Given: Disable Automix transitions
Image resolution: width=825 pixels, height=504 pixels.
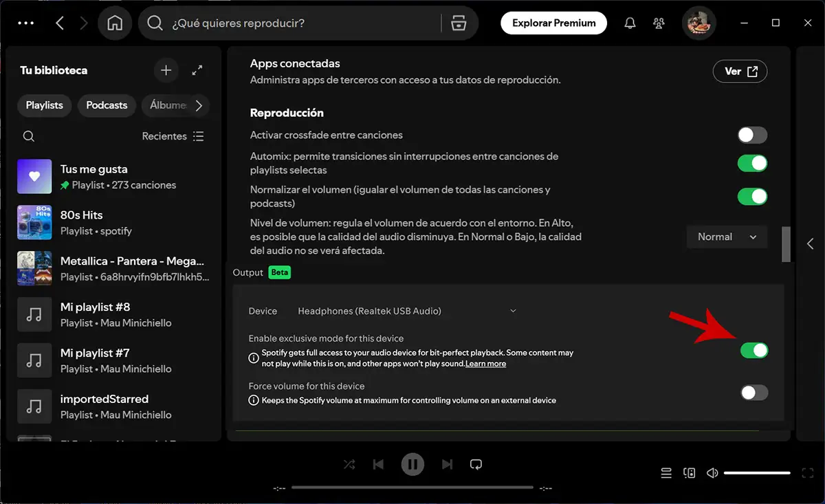Looking at the screenshot, I should click(752, 163).
